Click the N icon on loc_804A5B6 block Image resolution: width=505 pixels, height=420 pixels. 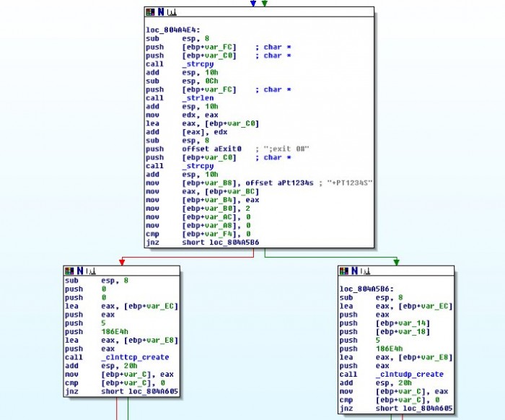[x=353, y=271]
